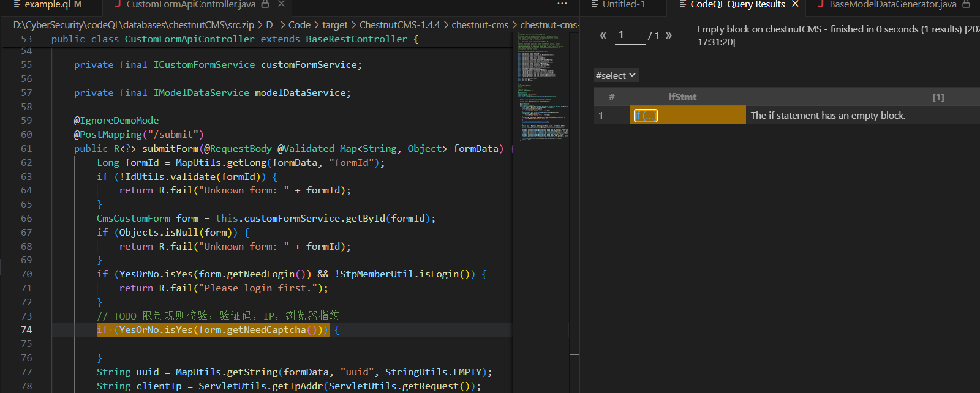980x393 pixels.
Task: Click the 'Code' breadcrumb folder
Action: click(x=299, y=25)
